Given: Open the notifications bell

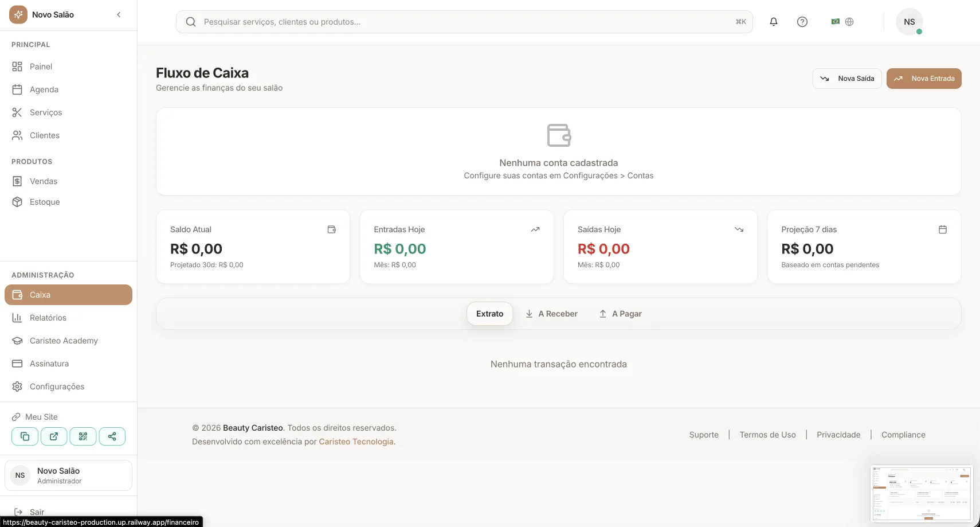Looking at the screenshot, I should [x=774, y=22].
